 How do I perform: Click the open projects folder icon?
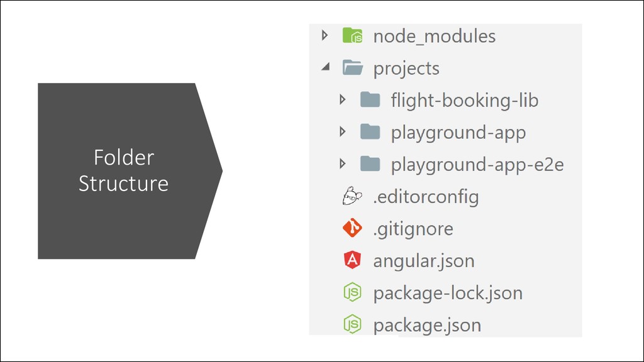click(353, 68)
